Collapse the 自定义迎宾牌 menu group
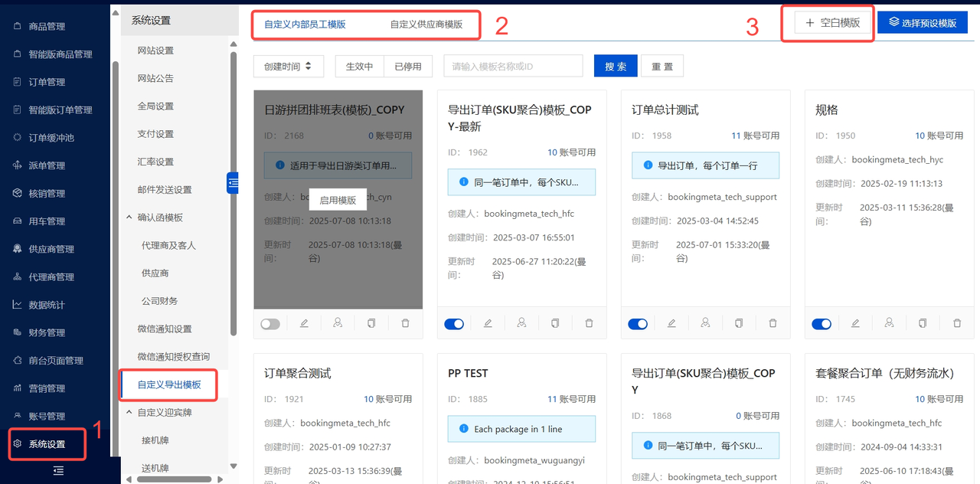 [x=129, y=413]
